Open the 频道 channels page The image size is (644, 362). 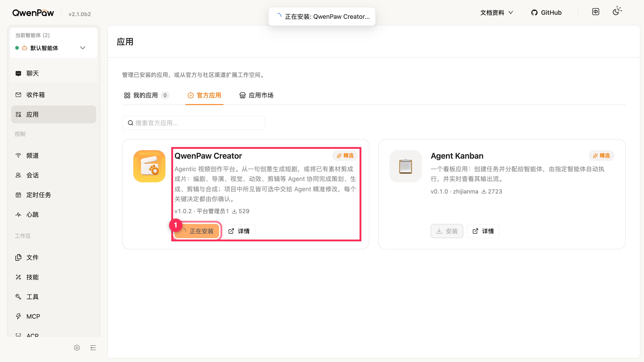[53, 155]
